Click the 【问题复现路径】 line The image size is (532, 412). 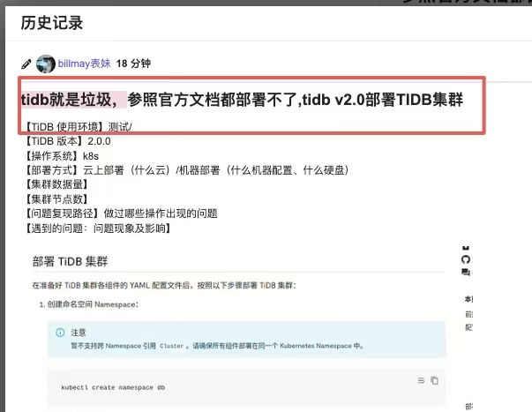pyautogui.click(x=119, y=213)
